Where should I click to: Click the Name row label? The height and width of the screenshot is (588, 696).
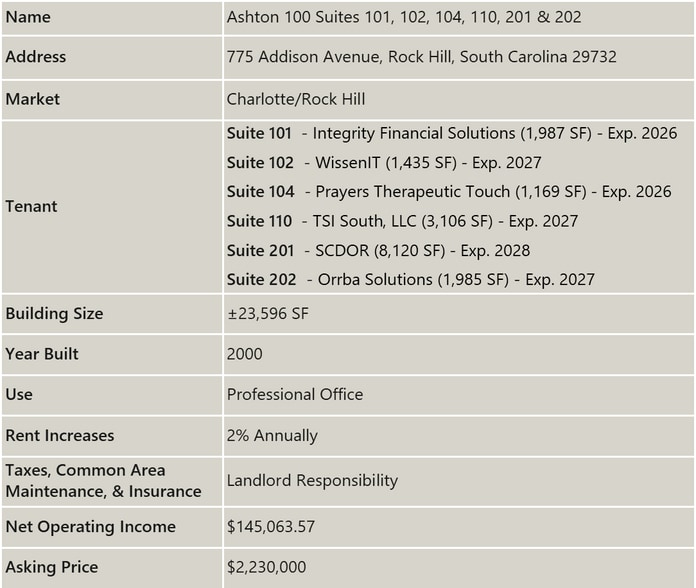tap(28, 17)
